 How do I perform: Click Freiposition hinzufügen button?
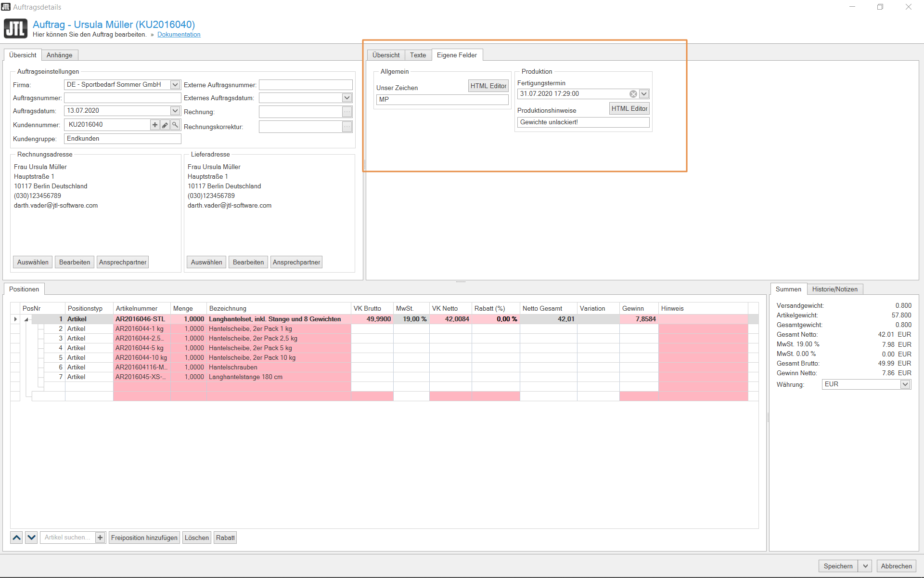click(144, 538)
